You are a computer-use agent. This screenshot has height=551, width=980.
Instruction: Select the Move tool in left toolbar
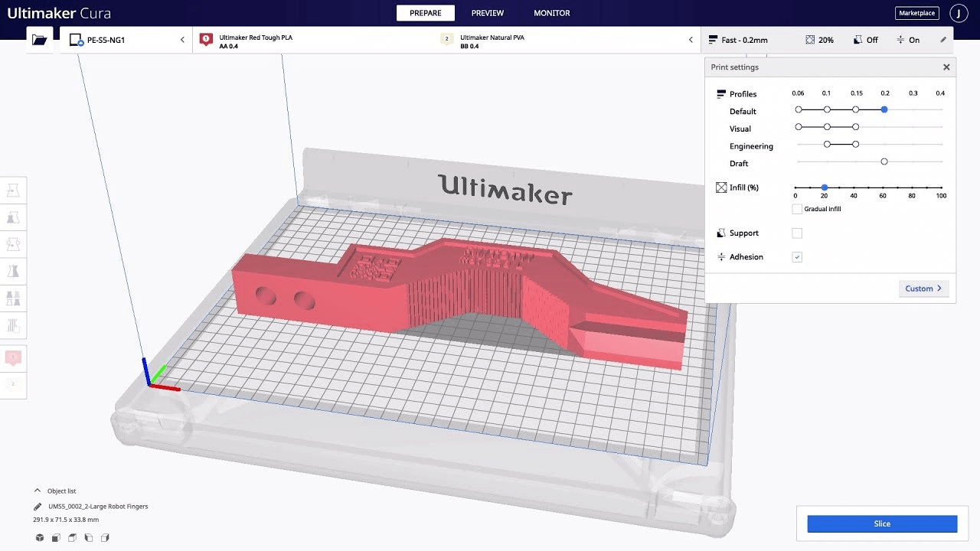(x=13, y=191)
